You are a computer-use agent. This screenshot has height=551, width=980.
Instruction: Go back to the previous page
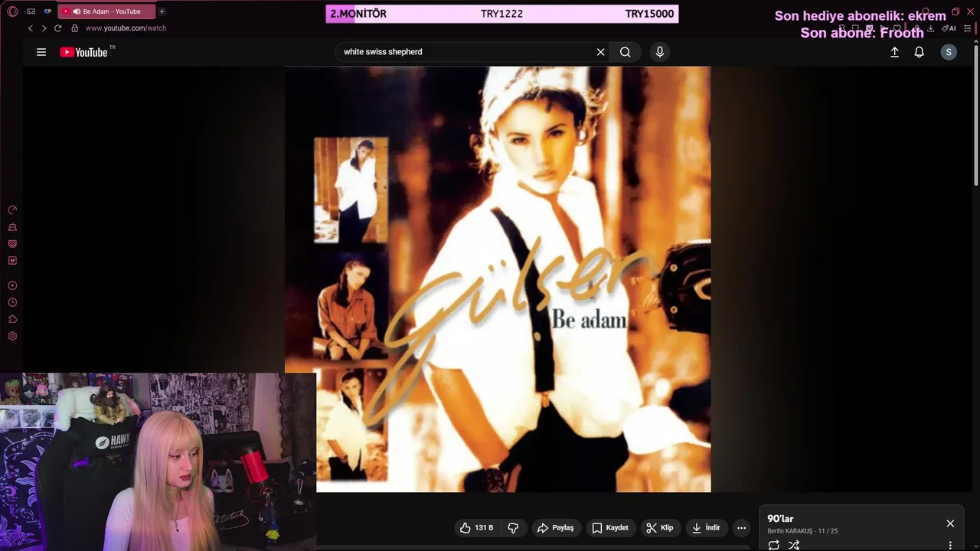[x=31, y=28]
